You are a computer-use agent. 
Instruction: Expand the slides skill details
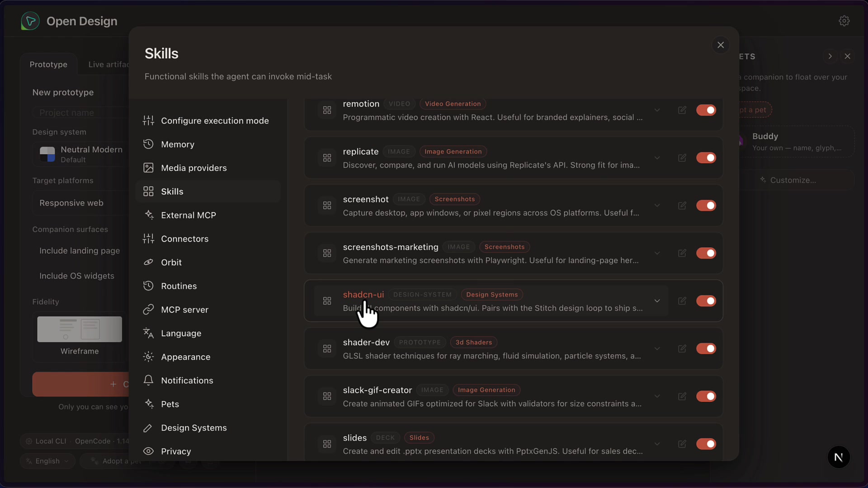point(657,444)
